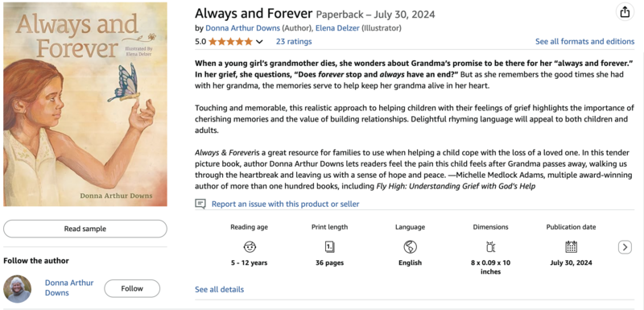The image size is (644, 310).
Task: Show more product details with right arrow
Action: coord(625,247)
